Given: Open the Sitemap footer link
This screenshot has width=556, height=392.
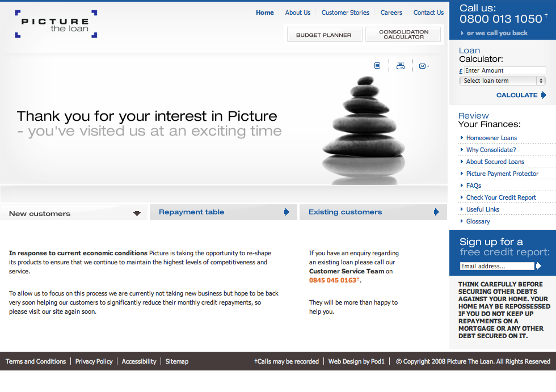Looking at the screenshot, I should click(177, 361).
